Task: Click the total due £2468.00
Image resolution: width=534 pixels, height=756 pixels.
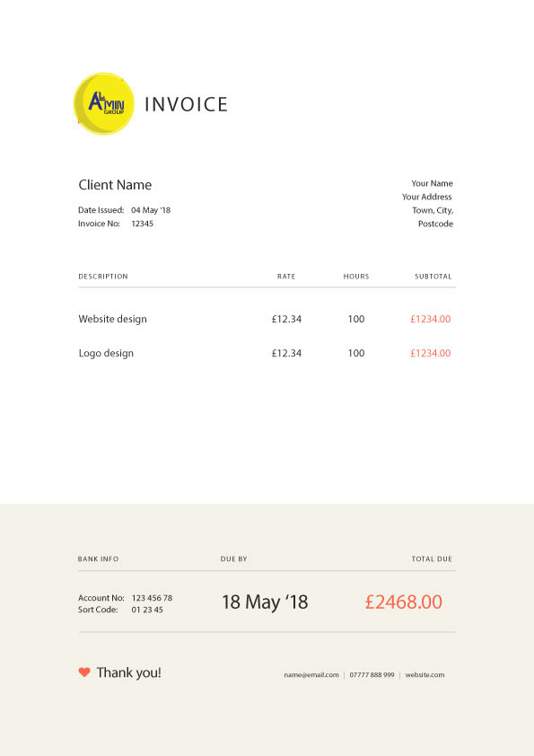Action: (x=403, y=602)
